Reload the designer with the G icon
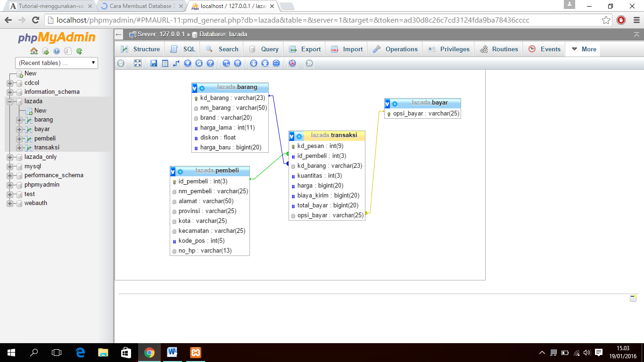This screenshot has height=362, width=644. click(x=199, y=63)
